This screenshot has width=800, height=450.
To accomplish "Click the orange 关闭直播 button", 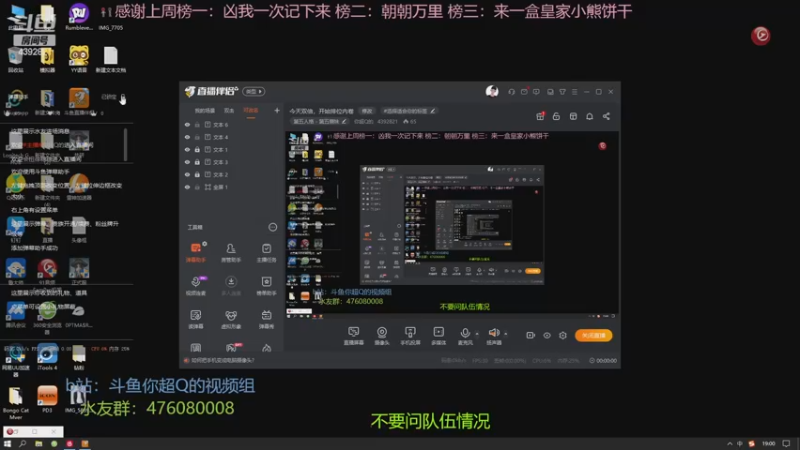I will tap(593, 335).
